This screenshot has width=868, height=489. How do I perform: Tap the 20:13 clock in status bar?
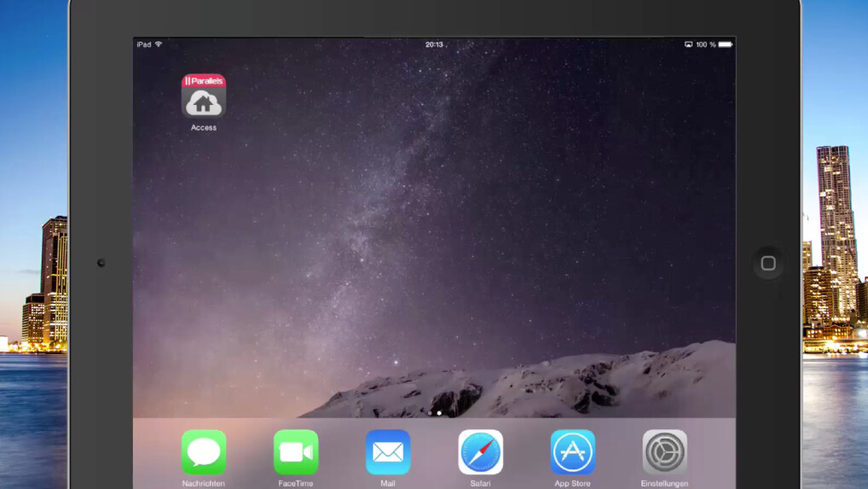click(x=434, y=44)
